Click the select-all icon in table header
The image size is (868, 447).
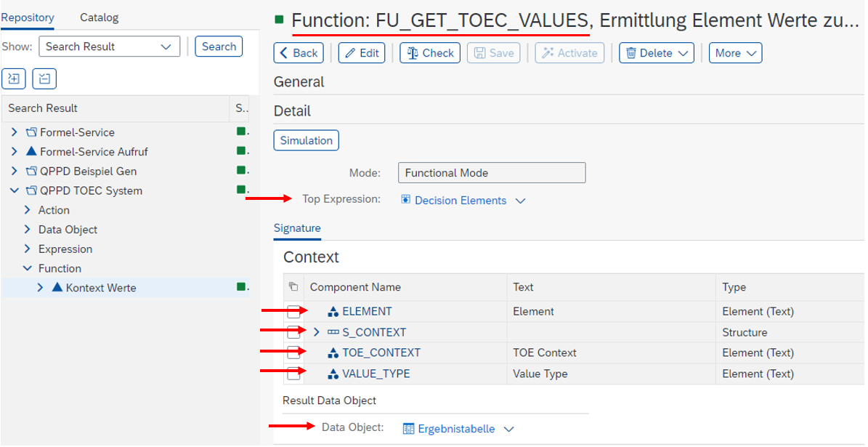293,287
